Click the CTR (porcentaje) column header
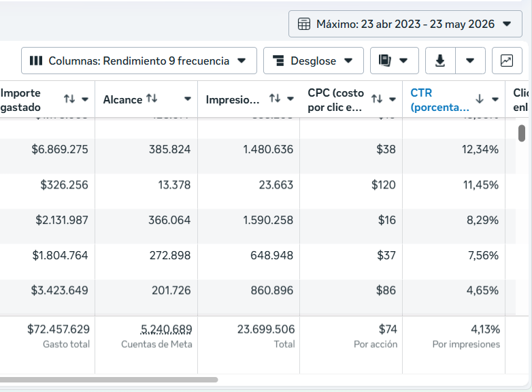The width and height of the screenshot is (532, 392). 439,100
